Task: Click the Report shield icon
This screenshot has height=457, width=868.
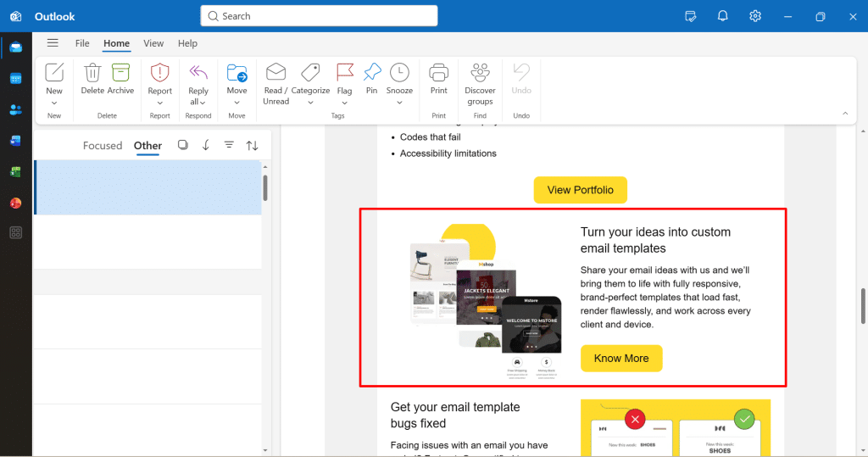Action: (160, 73)
